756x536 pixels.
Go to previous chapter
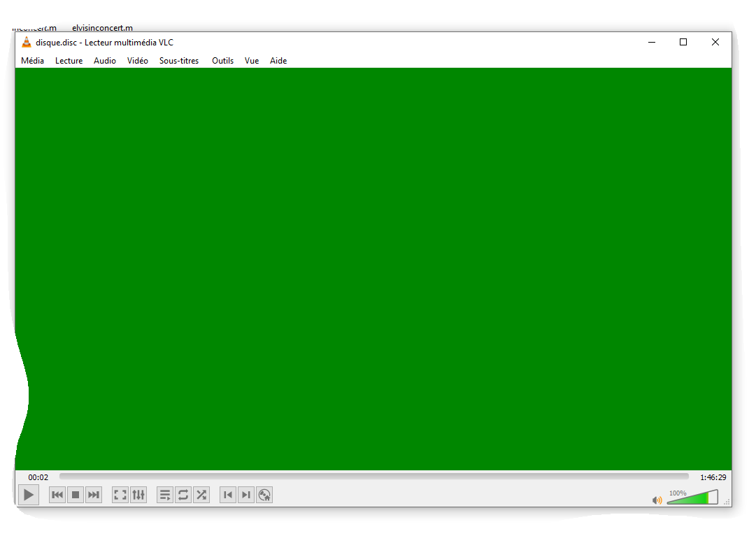(228, 495)
